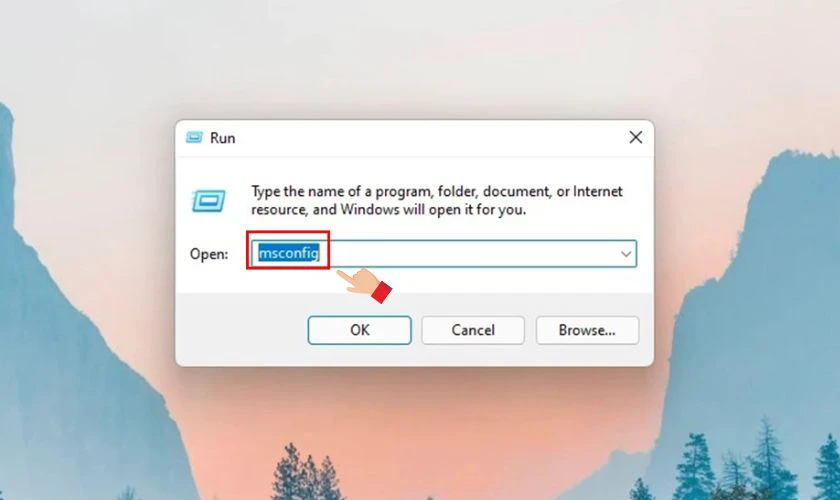The width and height of the screenshot is (840, 500).
Task: Click the large Run icon beside description
Action: point(208,201)
